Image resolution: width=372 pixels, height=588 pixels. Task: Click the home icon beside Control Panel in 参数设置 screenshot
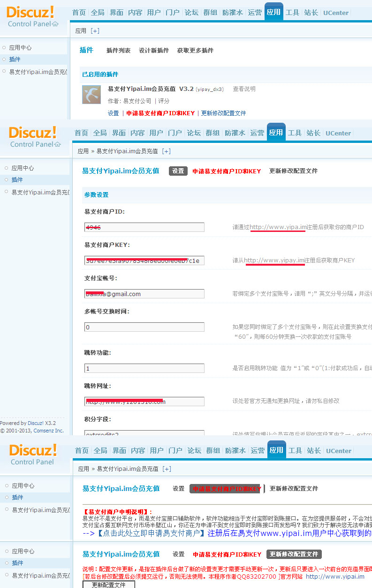pyautogui.click(x=58, y=144)
